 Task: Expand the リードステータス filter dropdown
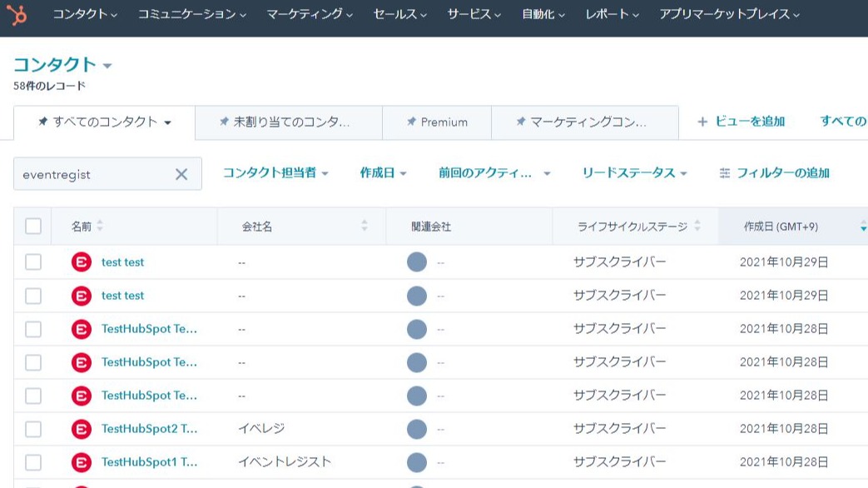tap(634, 173)
